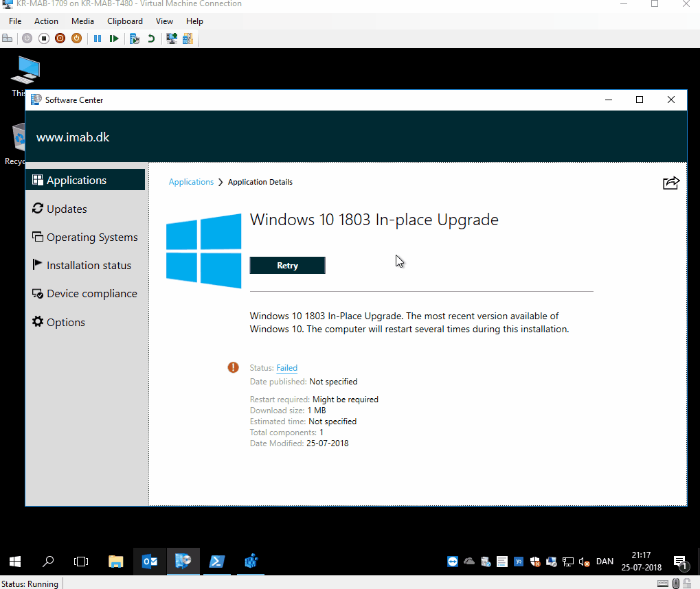Click the OneDrive cloud tray icon
The image size is (700, 589).
[469, 562]
